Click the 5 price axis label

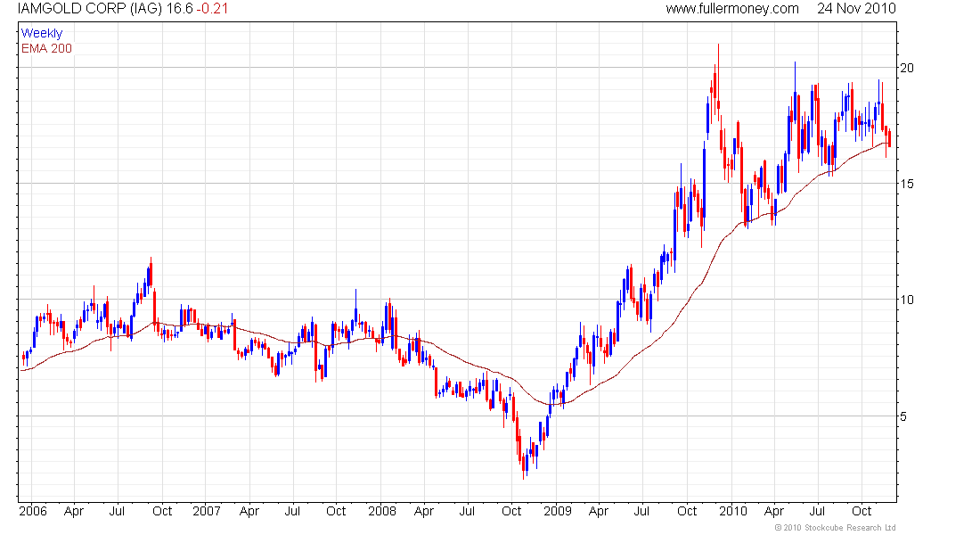[903, 416]
